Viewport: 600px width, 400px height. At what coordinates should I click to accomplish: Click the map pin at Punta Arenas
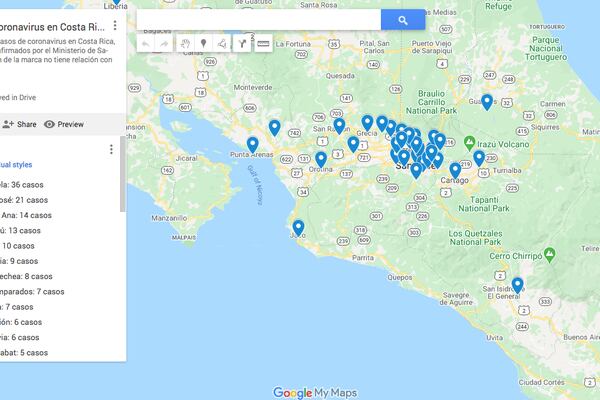[x=253, y=145]
